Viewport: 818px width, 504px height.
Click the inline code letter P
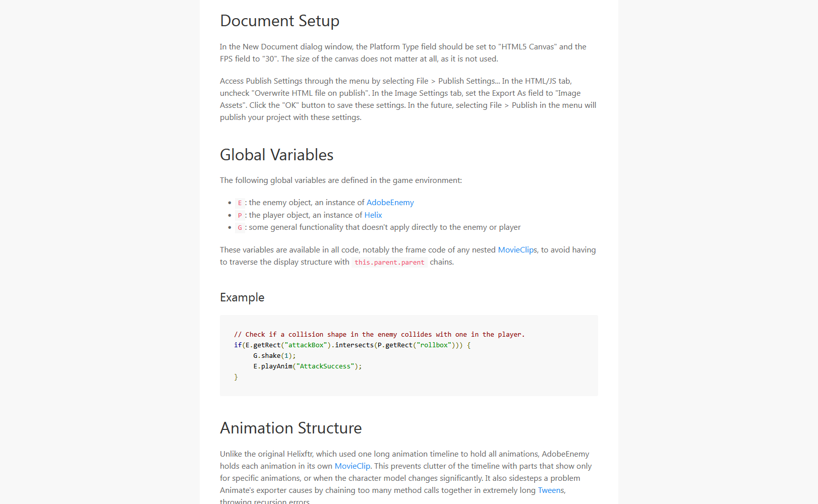pyautogui.click(x=240, y=216)
